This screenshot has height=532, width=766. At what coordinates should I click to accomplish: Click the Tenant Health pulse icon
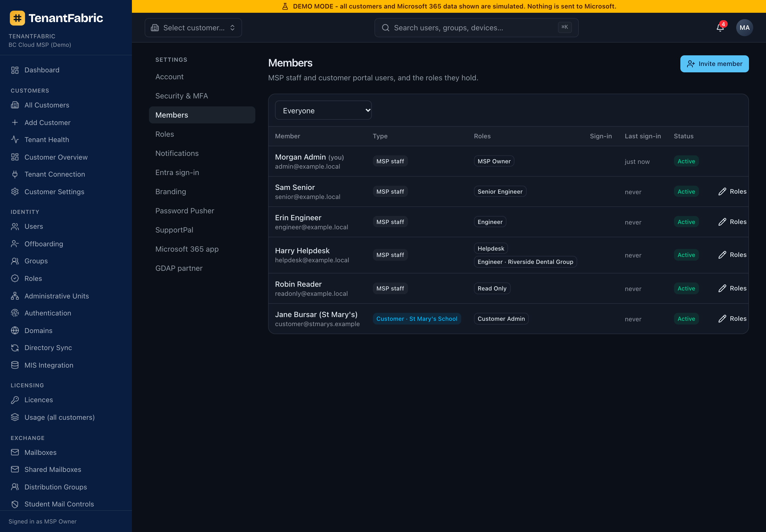15,140
